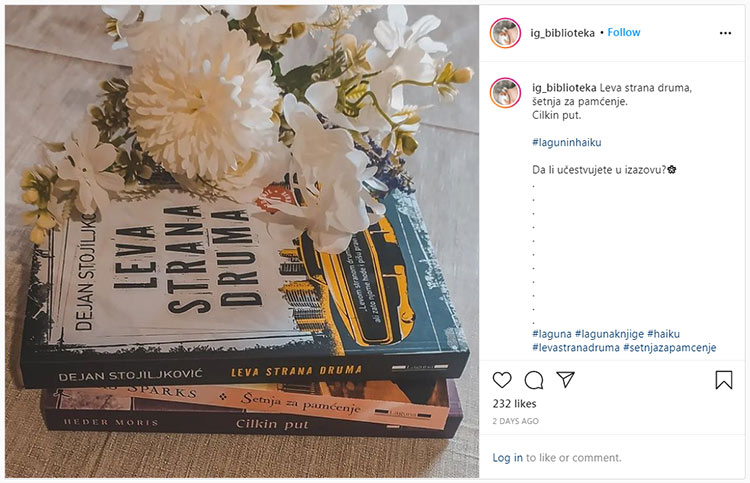Open the #setnjazapamcenje hashtag
750x483 pixels.
click(670, 348)
